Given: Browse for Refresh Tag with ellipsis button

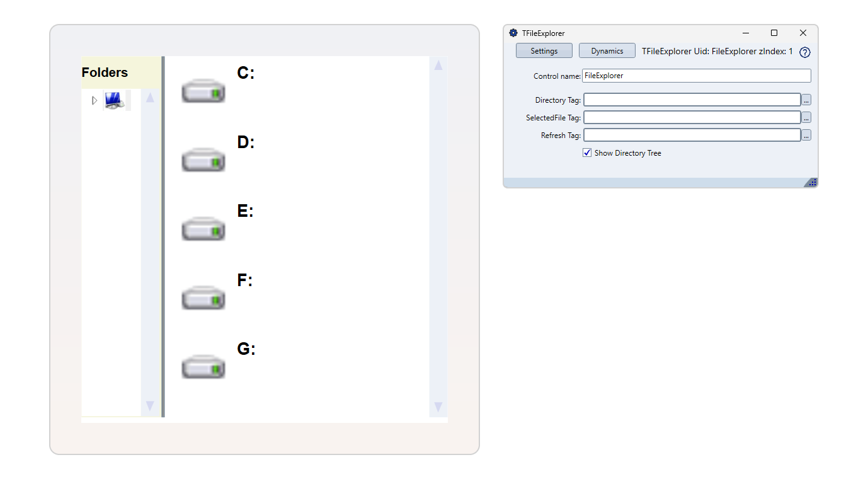Looking at the screenshot, I should click(x=806, y=136).
